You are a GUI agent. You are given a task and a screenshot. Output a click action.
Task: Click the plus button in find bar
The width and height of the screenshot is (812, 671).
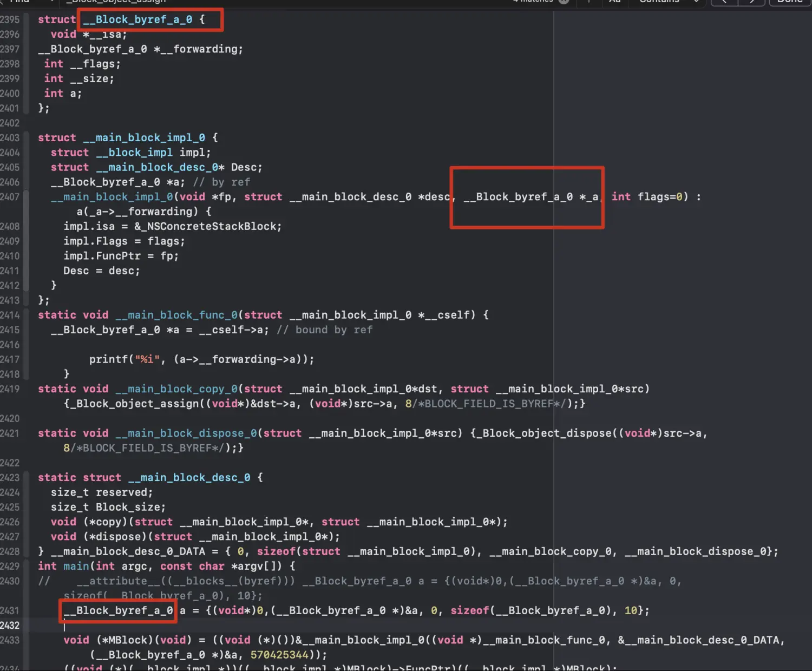pos(589,2)
